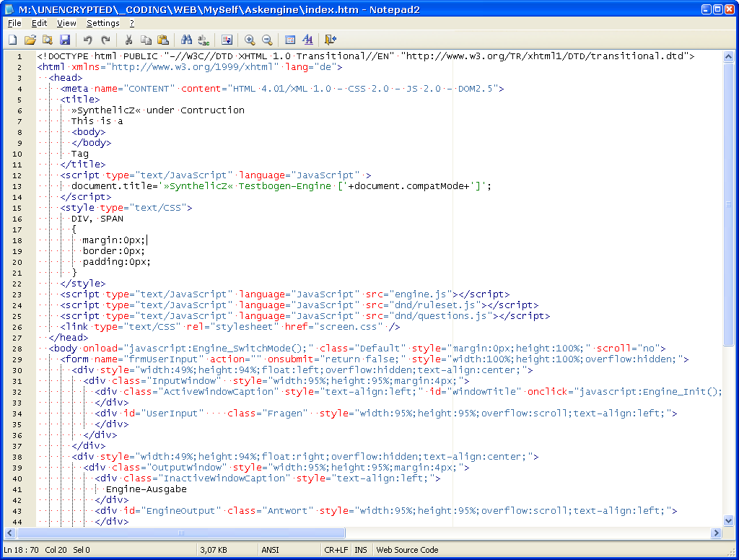Click the "EngineOutput" id value

coord(181,511)
